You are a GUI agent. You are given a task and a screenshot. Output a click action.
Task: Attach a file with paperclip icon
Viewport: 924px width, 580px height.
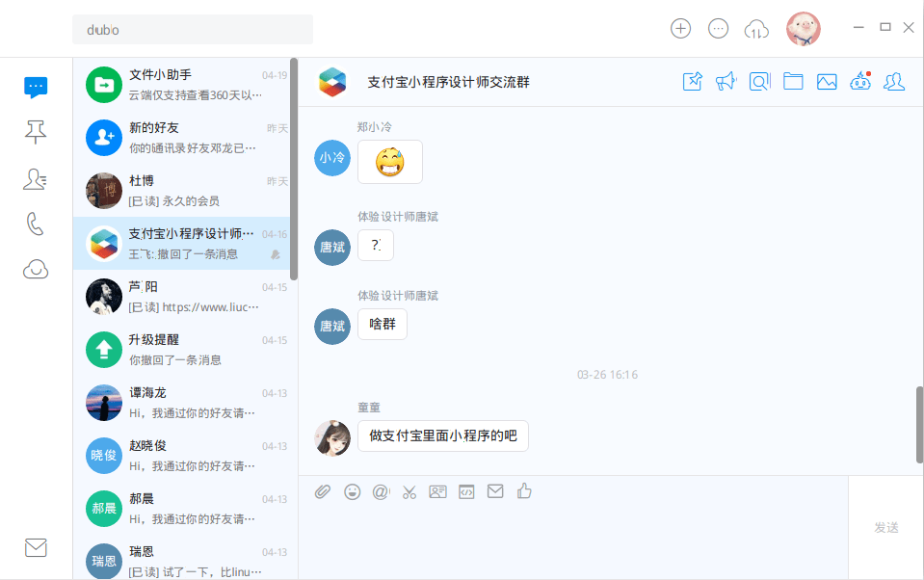click(323, 491)
